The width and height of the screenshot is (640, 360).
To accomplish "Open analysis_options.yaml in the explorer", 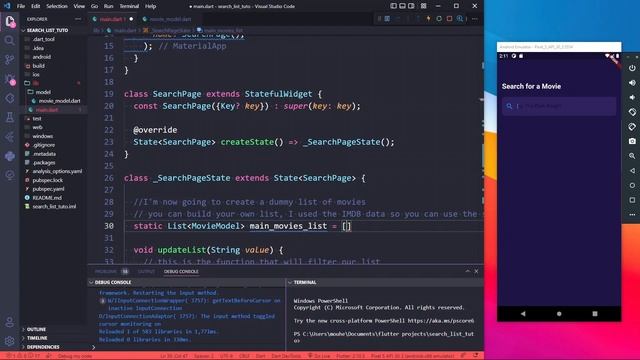I will coord(57,171).
